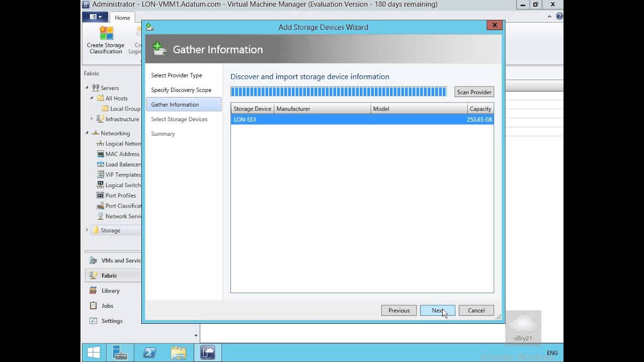The height and width of the screenshot is (362, 644).
Task: Click the wizard title bar icon
Action: [x=149, y=27]
